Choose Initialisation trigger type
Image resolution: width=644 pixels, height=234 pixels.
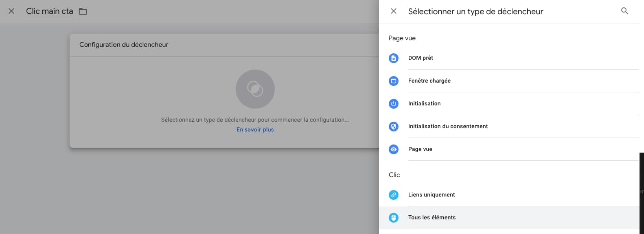pyautogui.click(x=509, y=104)
